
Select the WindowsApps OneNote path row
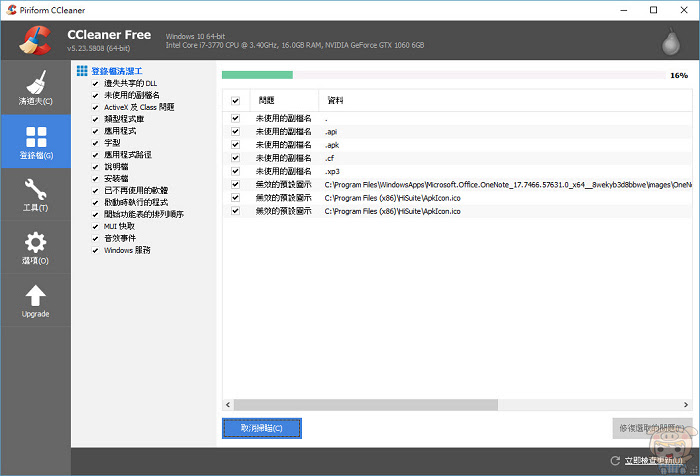[458, 184]
